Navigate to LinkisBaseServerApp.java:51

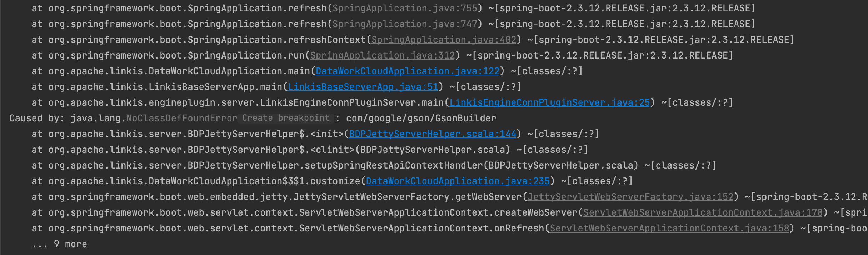363,87
